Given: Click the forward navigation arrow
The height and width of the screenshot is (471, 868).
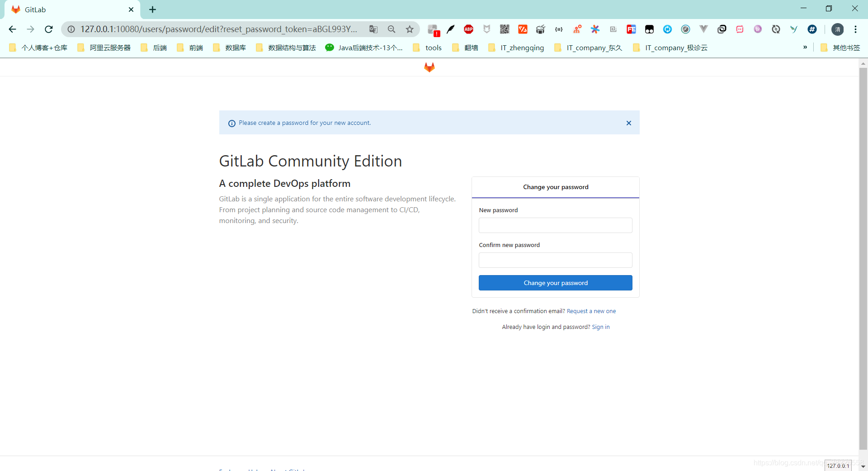Looking at the screenshot, I should pyautogui.click(x=30, y=29).
